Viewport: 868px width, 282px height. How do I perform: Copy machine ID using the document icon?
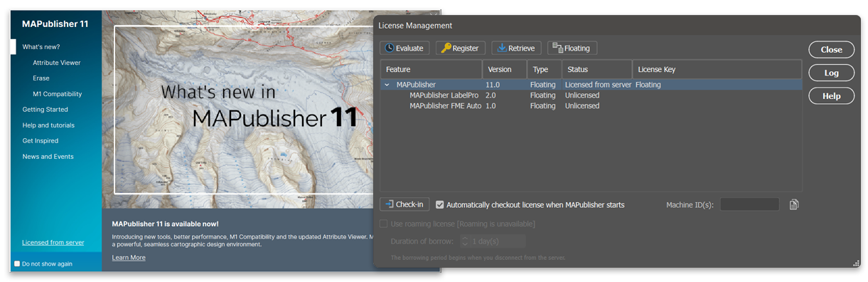click(794, 204)
